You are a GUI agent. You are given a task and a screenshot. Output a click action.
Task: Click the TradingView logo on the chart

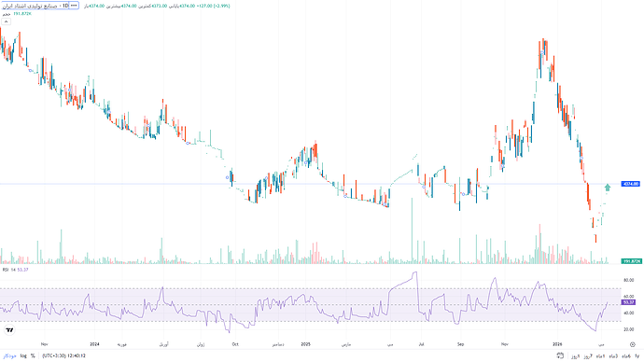(x=10, y=329)
